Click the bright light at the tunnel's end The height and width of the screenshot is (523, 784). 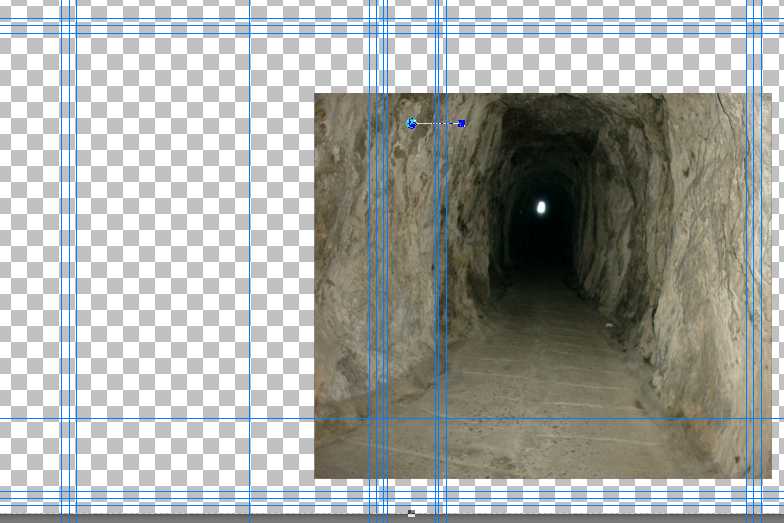tap(541, 208)
